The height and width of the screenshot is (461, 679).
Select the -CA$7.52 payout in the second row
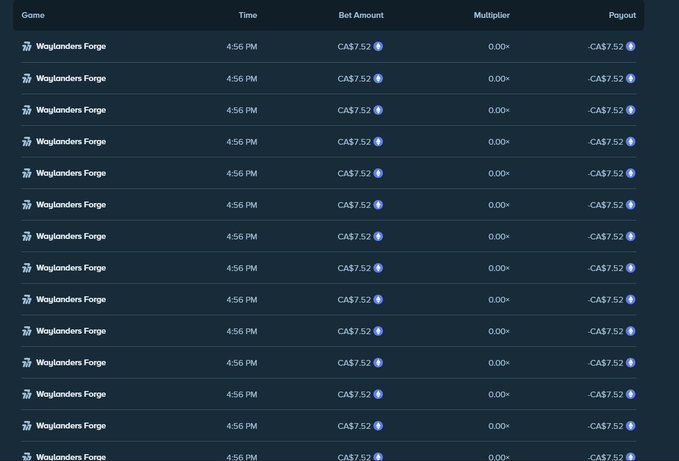tap(605, 79)
